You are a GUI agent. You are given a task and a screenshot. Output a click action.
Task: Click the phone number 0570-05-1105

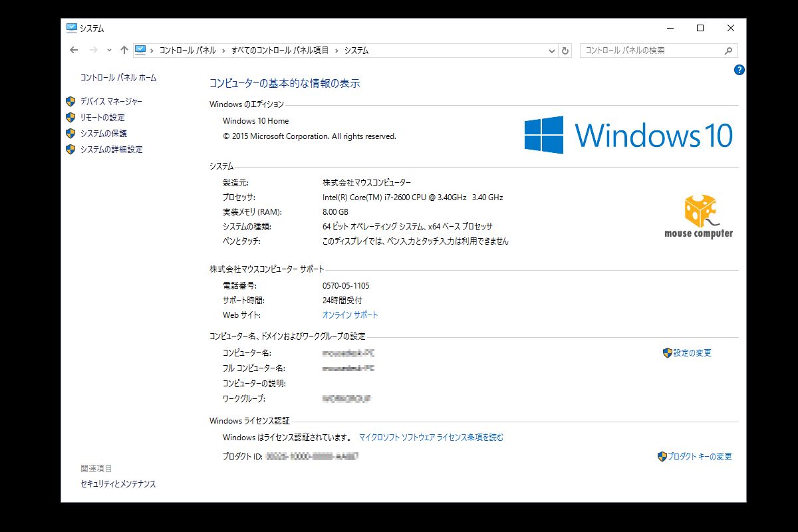point(346,286)
